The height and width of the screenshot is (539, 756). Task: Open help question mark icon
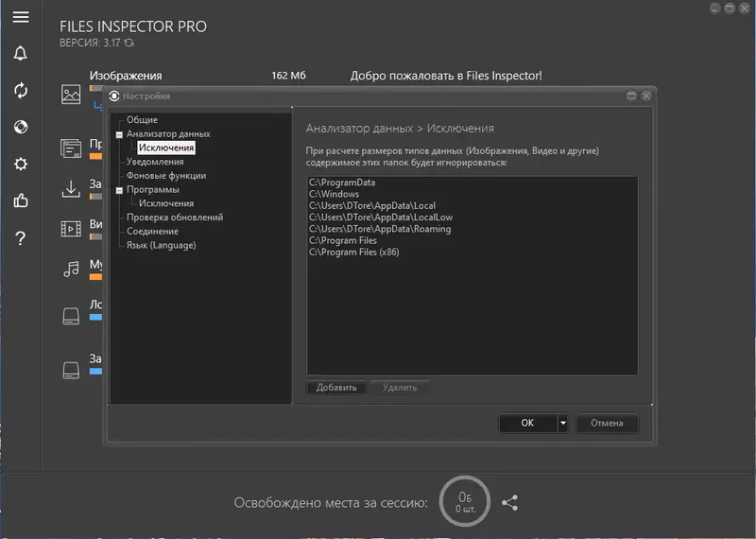tap(20, 238)
